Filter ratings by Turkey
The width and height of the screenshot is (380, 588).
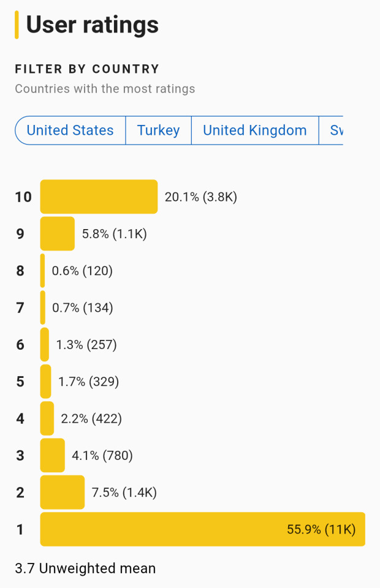coord(158,130)
